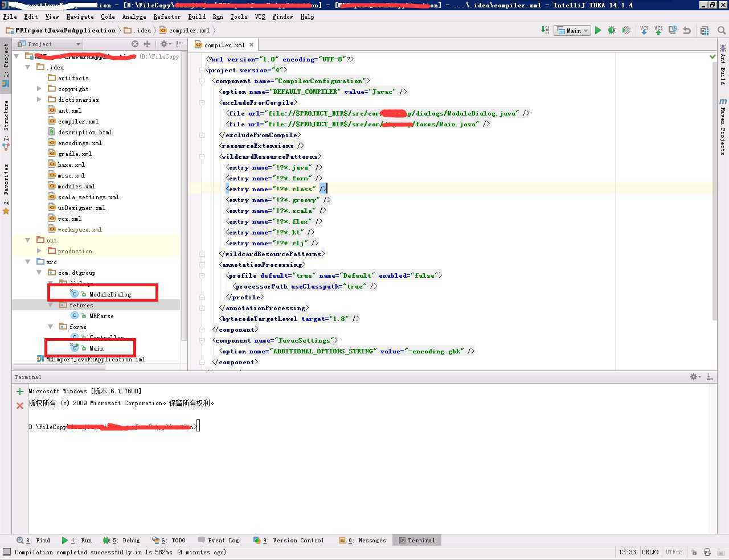Collapse the .idea folder
Image resolution: width=729 pixels, height=560 pixels.
27,67
